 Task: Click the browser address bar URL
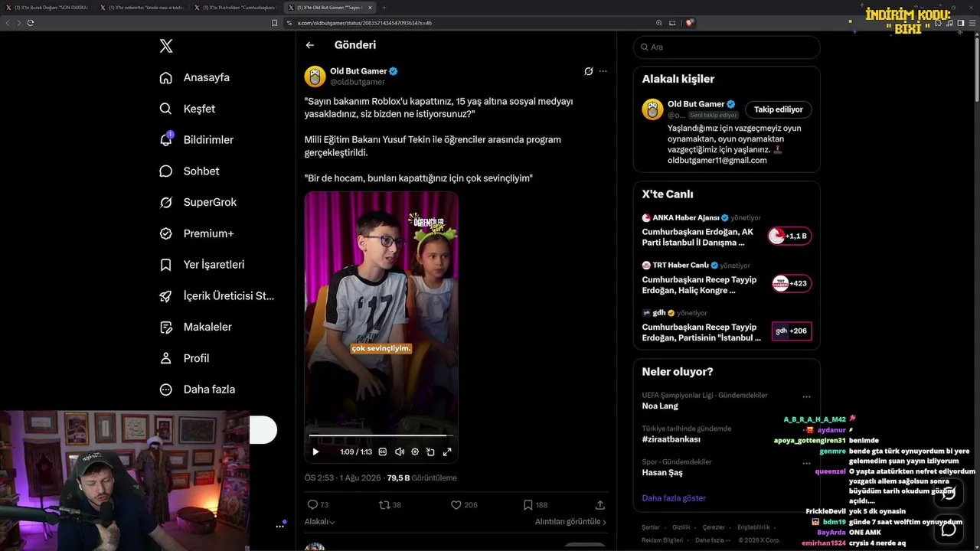(x=364, y=23)
